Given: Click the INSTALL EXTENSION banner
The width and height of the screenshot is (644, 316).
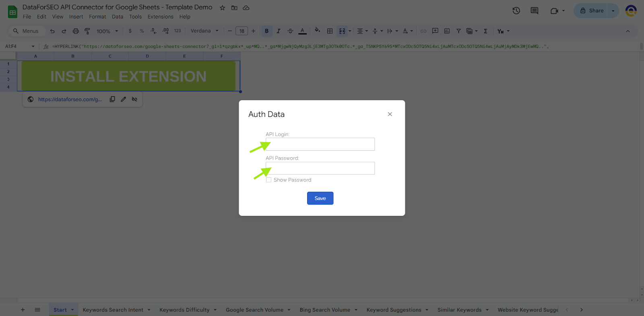Looking at the screenshot, I should [128, 76].
